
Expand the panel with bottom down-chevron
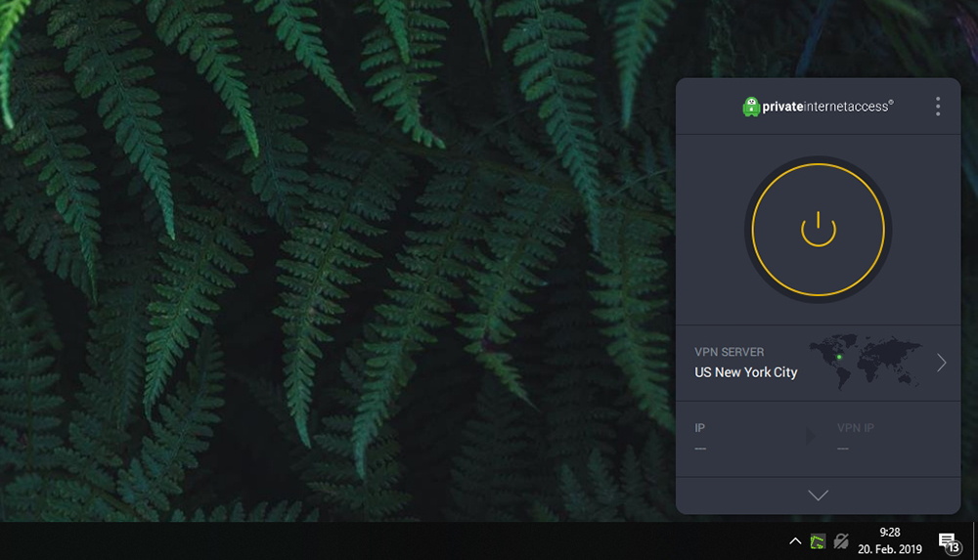click(818, 495)
